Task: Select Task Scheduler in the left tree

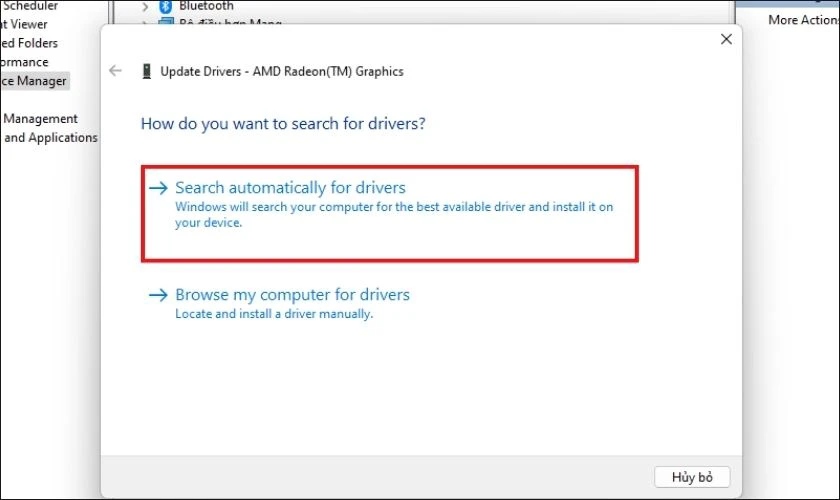Action: tap(29, 6)
